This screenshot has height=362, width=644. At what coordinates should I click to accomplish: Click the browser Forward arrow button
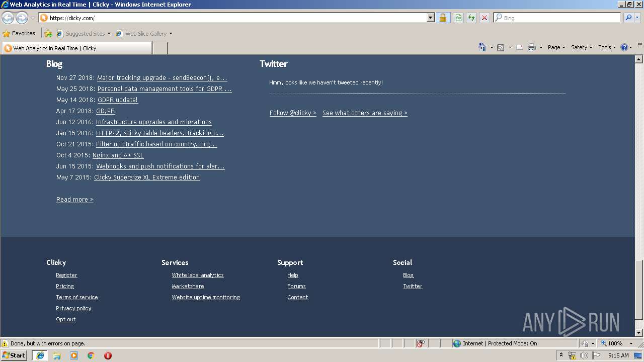(x=22, y=18)
